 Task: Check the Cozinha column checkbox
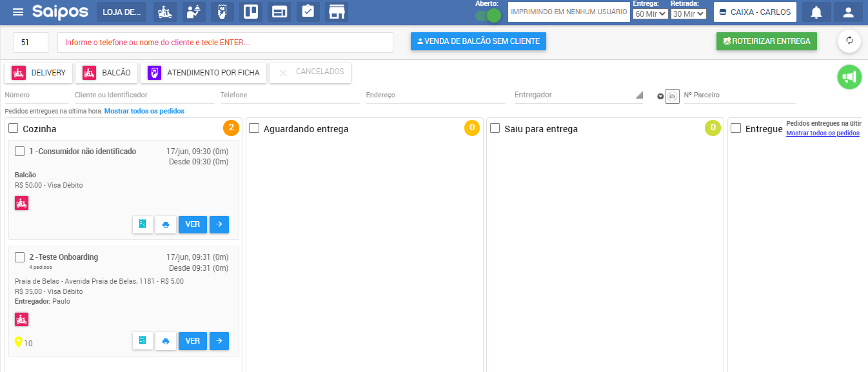click(x=14, y=128)
